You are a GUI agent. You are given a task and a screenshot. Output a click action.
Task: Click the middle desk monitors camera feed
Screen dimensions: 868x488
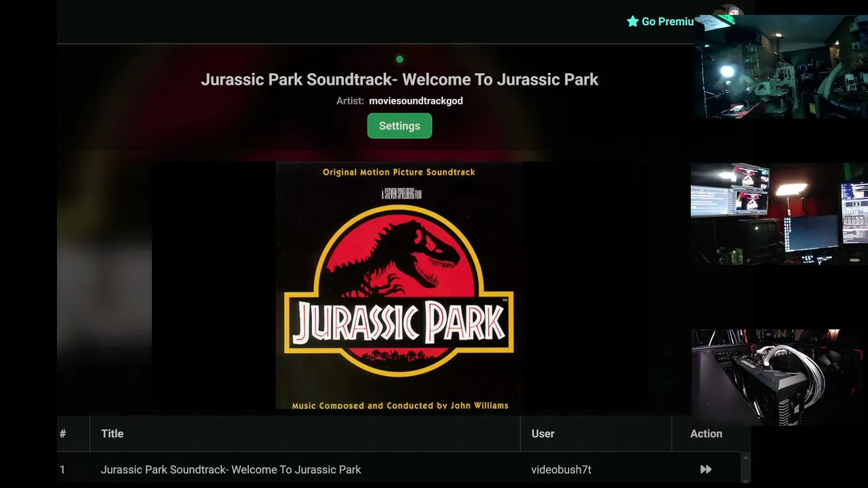click(x=779, y=213)
